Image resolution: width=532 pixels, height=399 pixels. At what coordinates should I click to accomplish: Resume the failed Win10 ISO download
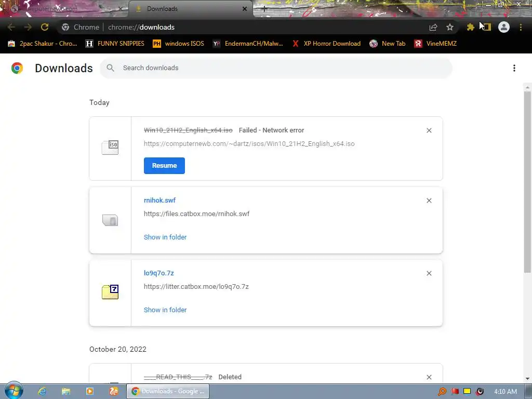coord(164,166)
